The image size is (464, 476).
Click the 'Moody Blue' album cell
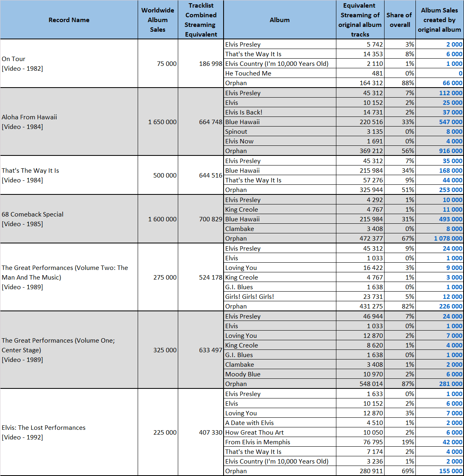tap(280, 374)
